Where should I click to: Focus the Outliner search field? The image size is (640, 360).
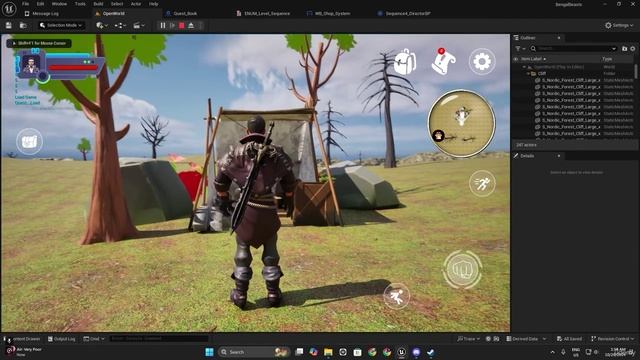coord(573,49)
